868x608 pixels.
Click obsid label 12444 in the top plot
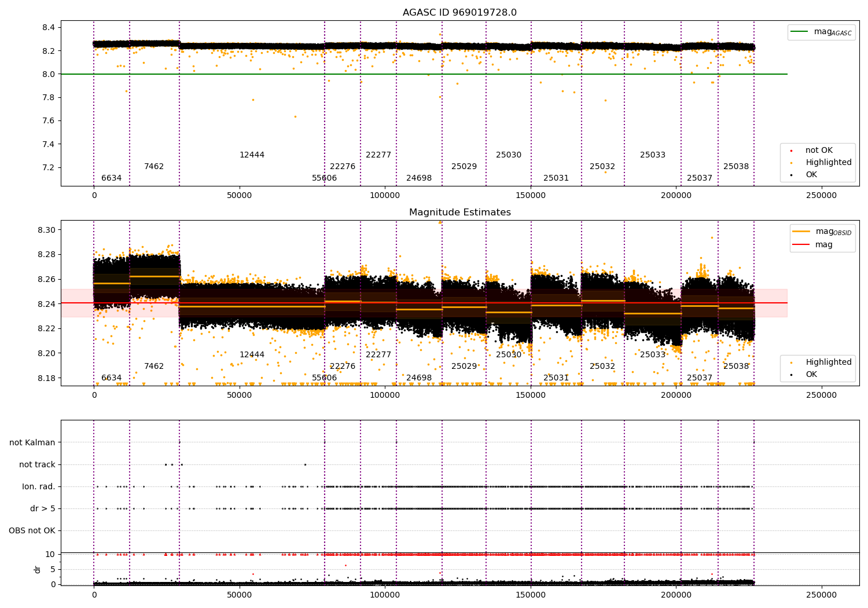[252, 155]
